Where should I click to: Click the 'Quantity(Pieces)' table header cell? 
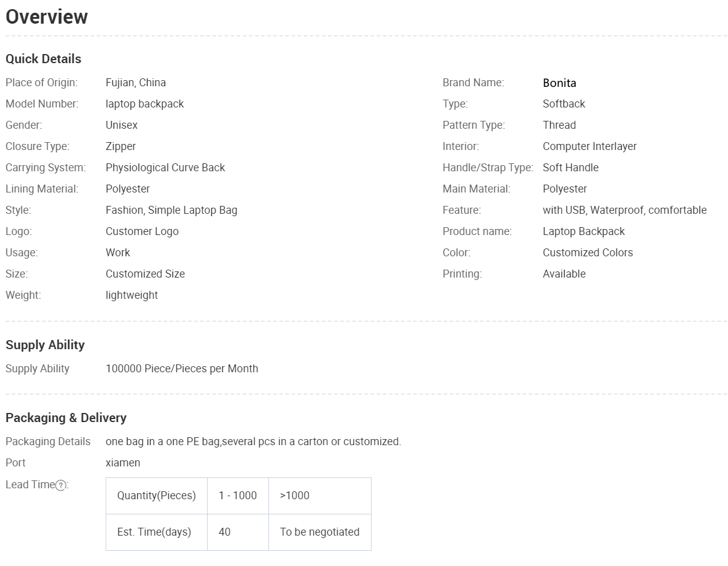(157, 496)
